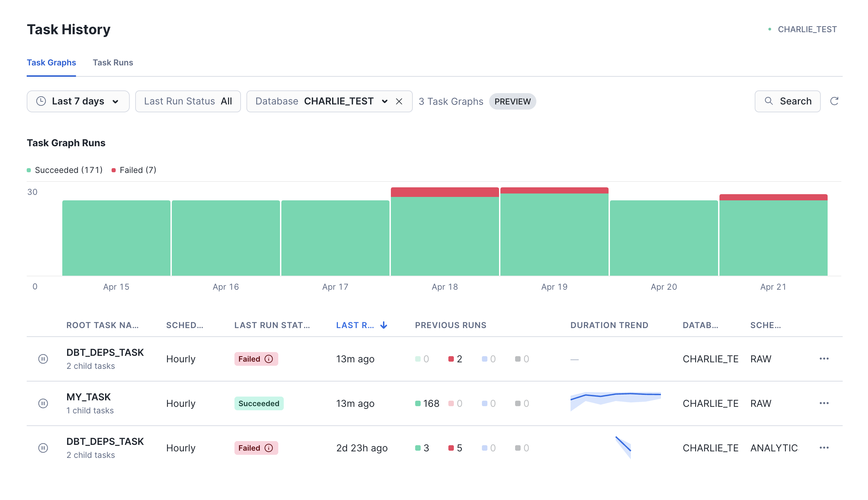Viewport: 868px width, 500px height.
Task: Open the more options menu for the MY_TASK row
Action: pyautogui.click(x=824, y=403)
